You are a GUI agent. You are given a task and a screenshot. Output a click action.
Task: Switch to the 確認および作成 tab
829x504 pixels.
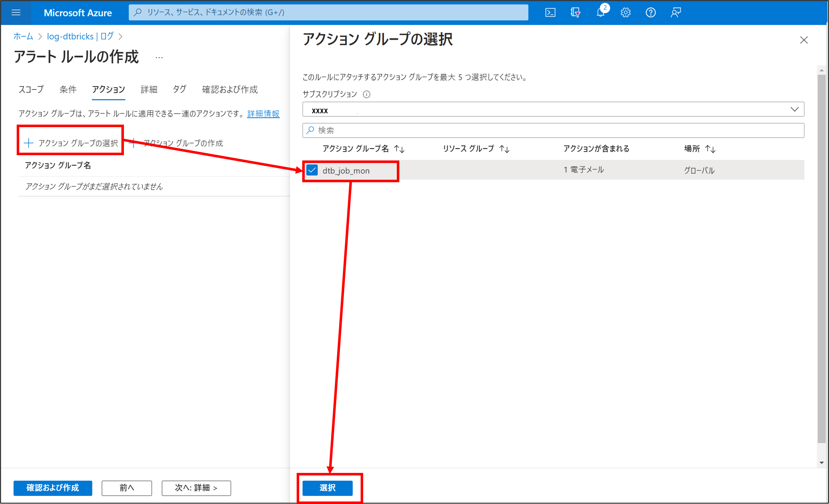pyautogui.click(x=230, y=89)
